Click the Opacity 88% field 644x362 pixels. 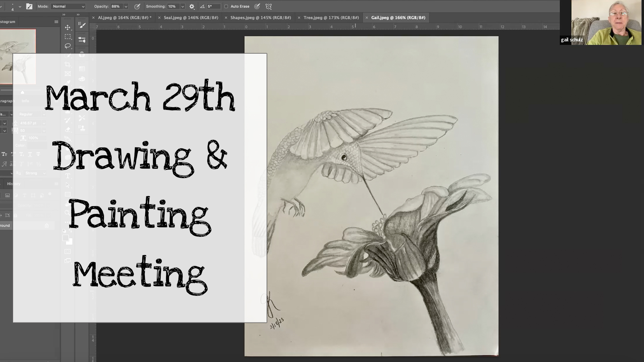click(116, 6)
